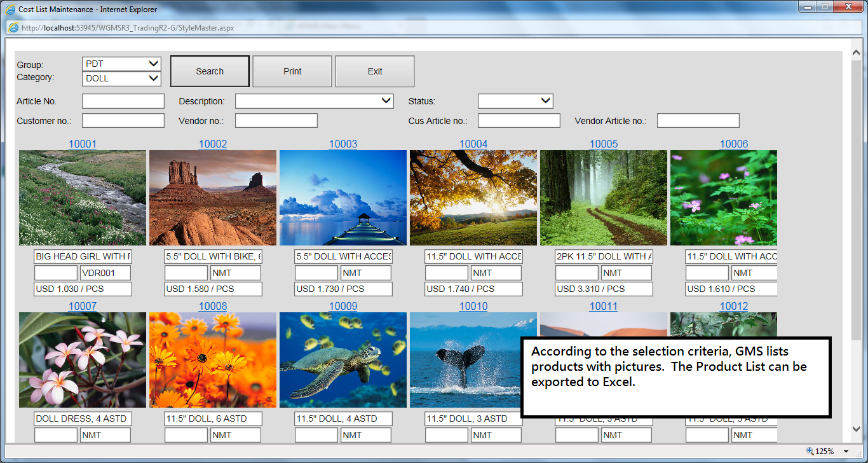868x463 pixels.
Task: Open article link 10005
Action: tap(604, 144)
